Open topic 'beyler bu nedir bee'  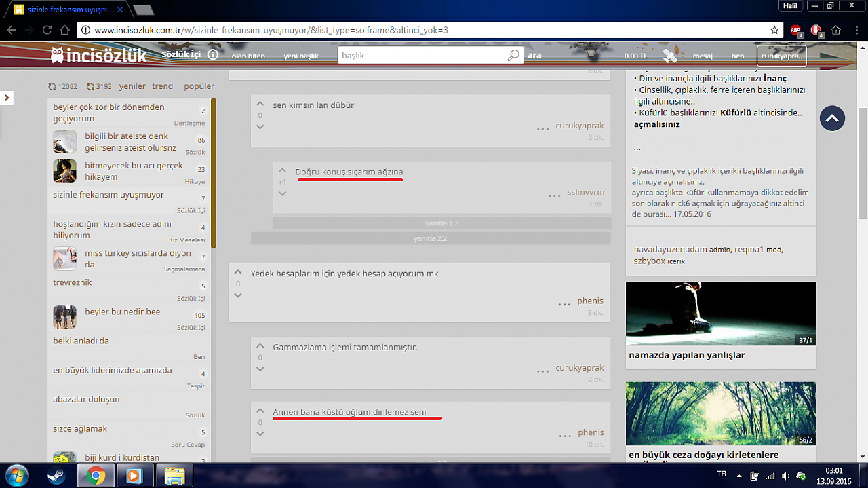(123, 312)
